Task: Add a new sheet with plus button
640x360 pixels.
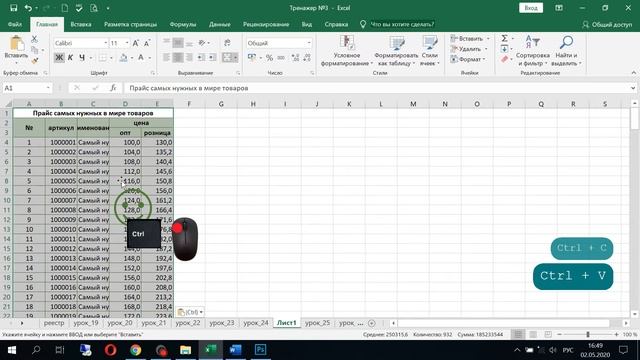Action: [371, 323]
